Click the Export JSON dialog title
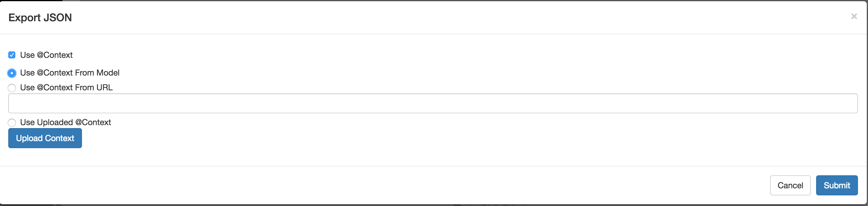Image resolution: width=868 pixels, height=206 pixels. tap(40, 17)
